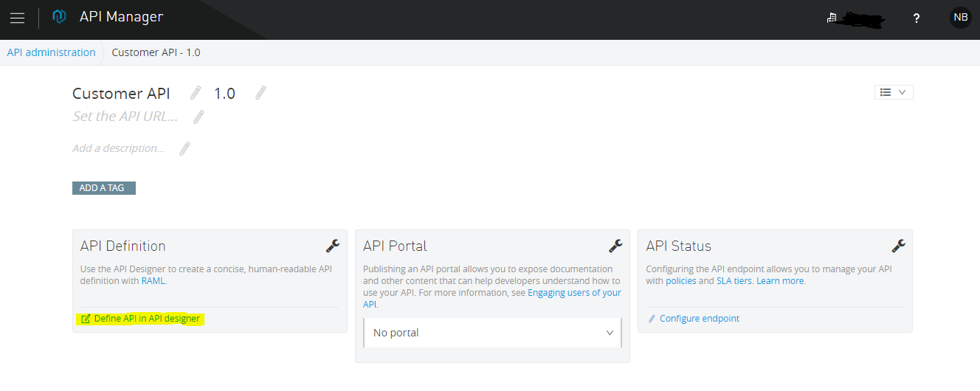Click the Set the API URL field
This screenshot has height=391, width=980.
pos(125,117)
